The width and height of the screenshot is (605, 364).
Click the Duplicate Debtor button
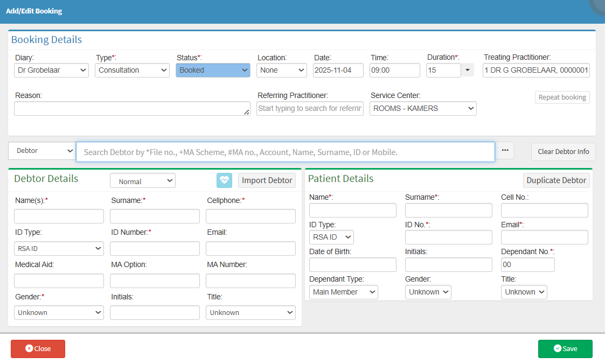coord(556,180)
